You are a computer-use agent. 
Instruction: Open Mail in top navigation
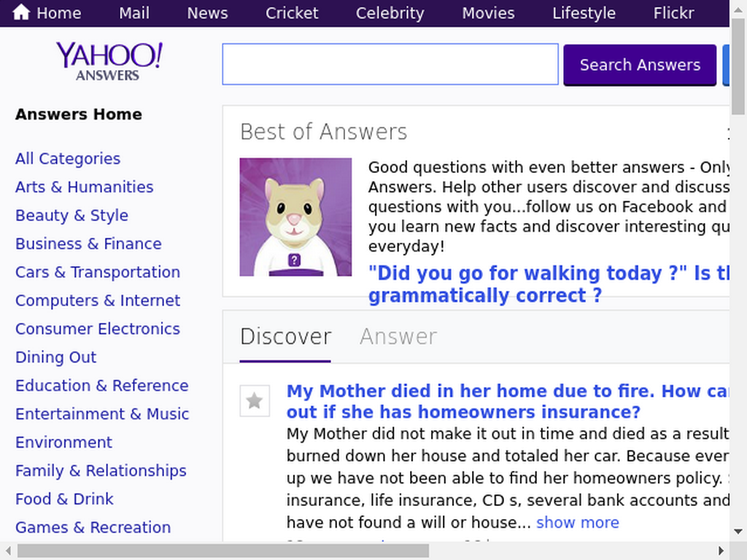point(134,13)
